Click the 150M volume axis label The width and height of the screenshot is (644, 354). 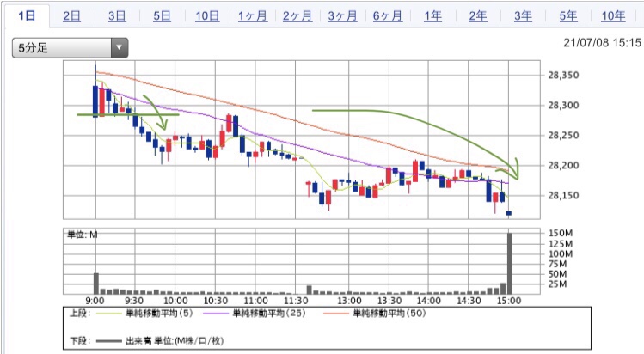561,233
